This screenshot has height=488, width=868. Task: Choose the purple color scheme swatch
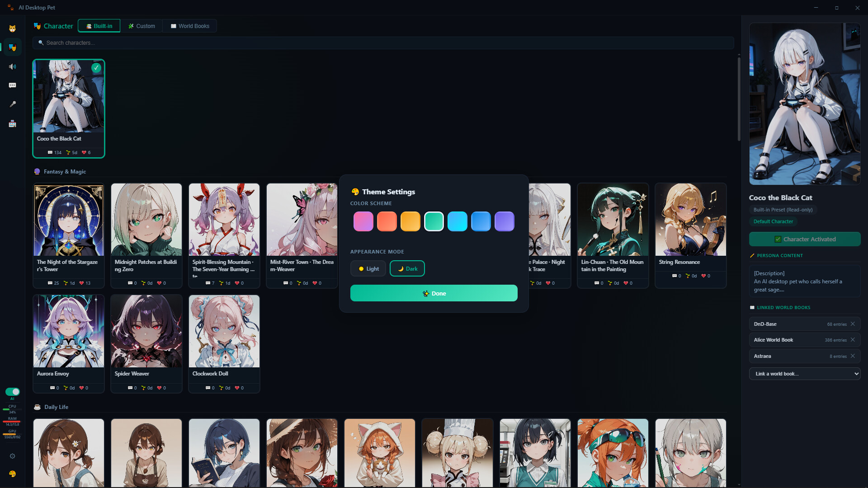pos(504,221)
